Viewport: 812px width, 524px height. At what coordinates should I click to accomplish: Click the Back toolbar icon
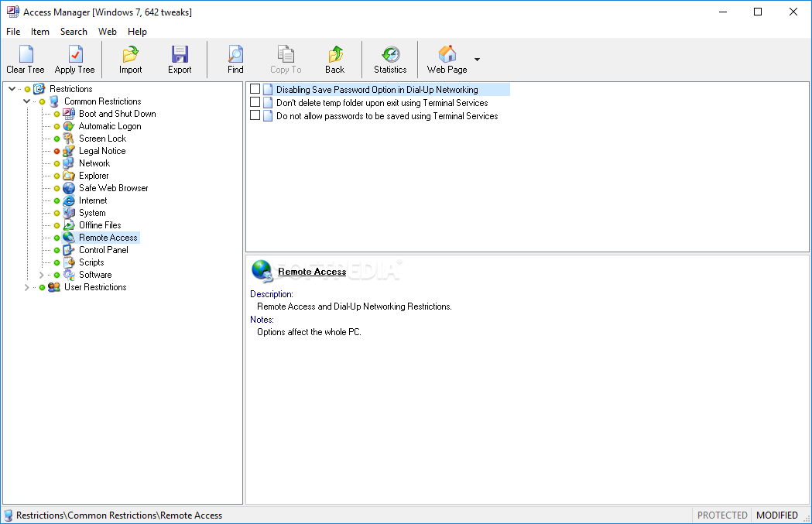coord(335,54)
